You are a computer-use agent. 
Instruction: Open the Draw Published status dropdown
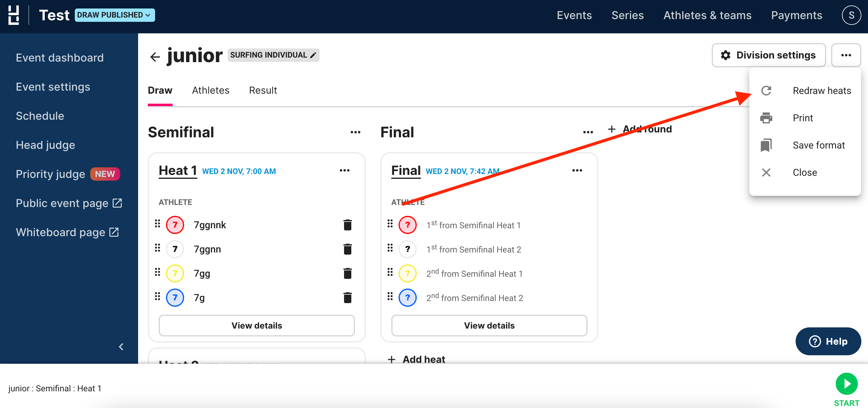coord(114,15)
